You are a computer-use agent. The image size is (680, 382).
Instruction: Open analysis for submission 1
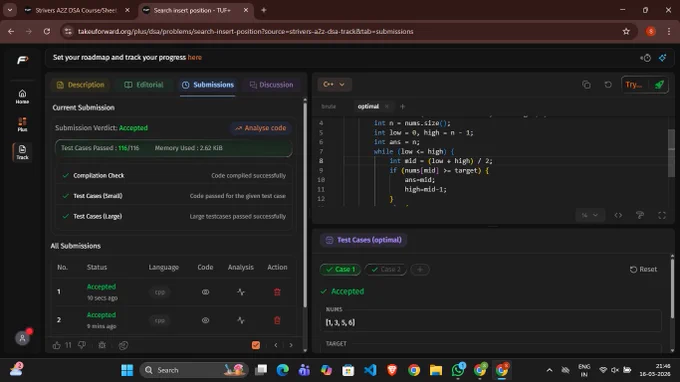point(241,292)
